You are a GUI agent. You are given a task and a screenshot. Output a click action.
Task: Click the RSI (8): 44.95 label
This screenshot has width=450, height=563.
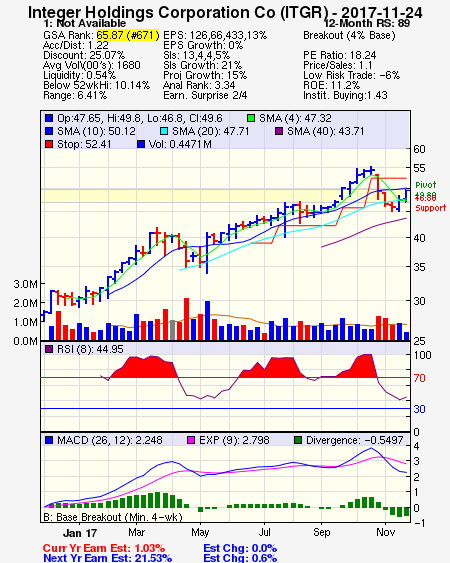(90, 349)
